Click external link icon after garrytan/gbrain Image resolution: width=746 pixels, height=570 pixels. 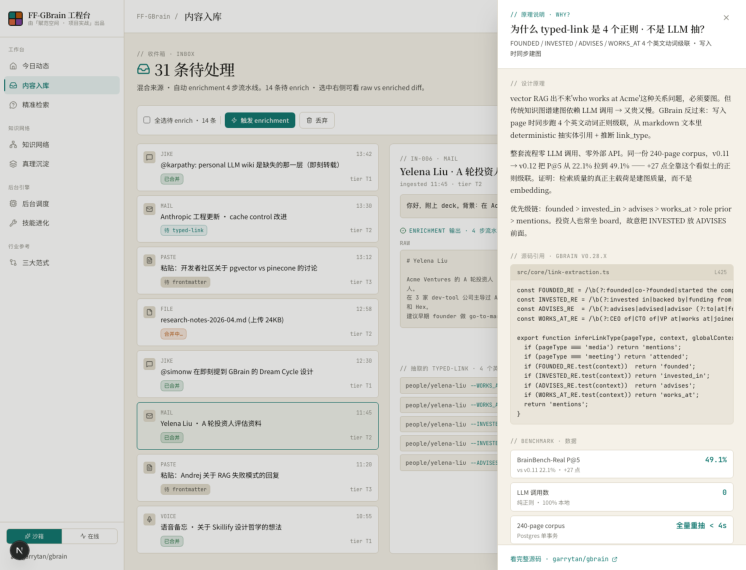point(614,559)
